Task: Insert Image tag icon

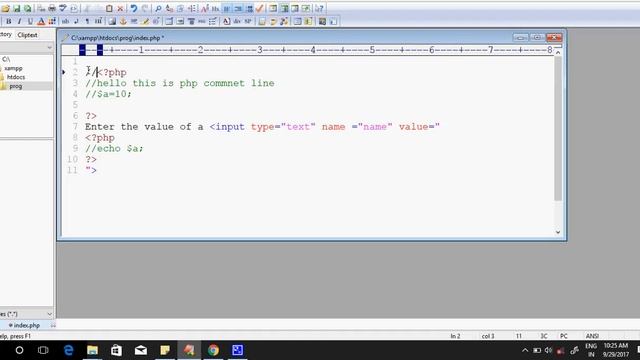Action: click(112, 21)
